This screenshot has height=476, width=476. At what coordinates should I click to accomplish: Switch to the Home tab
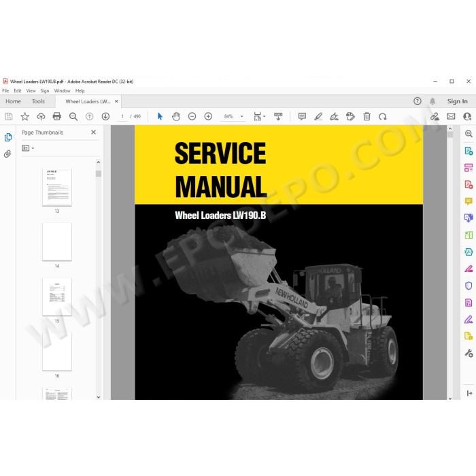coord(13,101)
